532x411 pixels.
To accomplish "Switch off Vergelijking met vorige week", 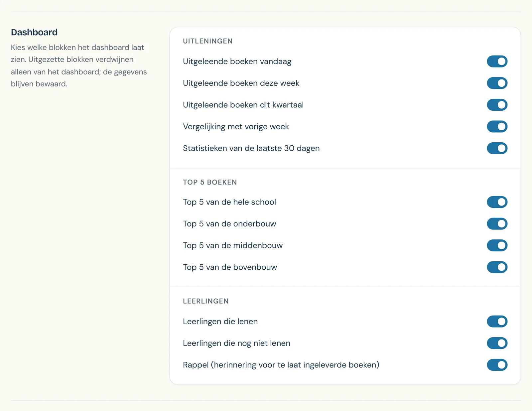I will pyautogui.click(x=497, y=126).
